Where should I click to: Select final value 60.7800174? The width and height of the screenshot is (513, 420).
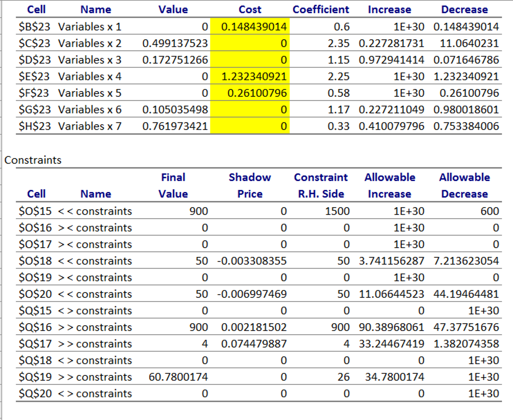(178, 377)
